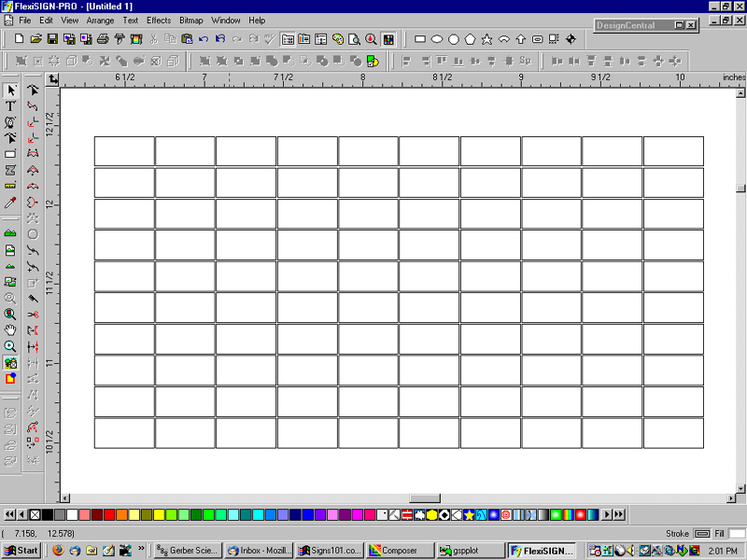Save the document with the floppy disk icon
Screen dimensions: 747x560
(52, 39)
